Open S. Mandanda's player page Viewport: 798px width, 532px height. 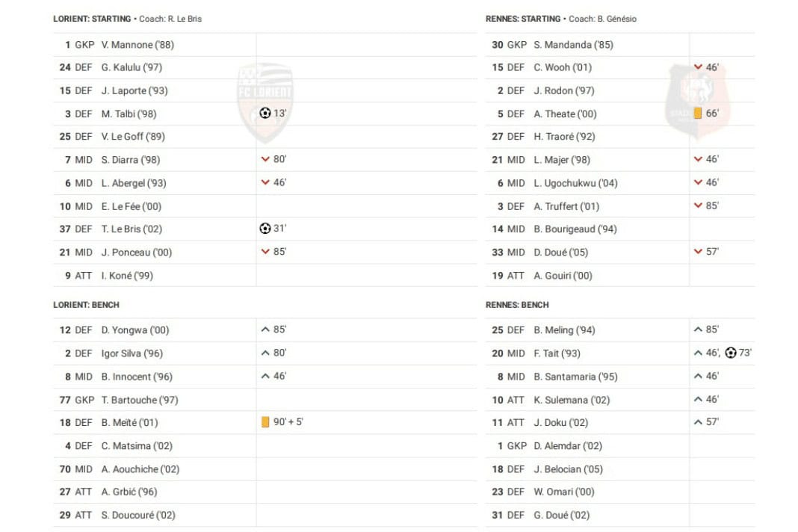click(573, 45)
